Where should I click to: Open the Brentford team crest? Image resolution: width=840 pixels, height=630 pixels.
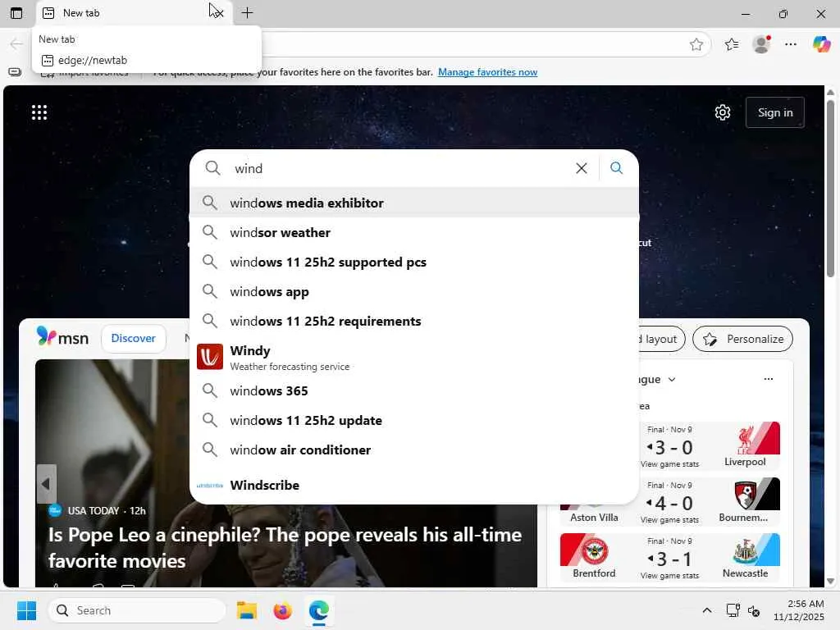(595, 550)
